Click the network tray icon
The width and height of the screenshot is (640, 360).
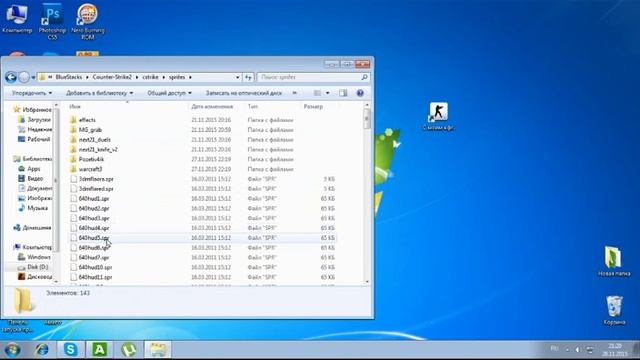pyautogui.click(x=590, y=350)
